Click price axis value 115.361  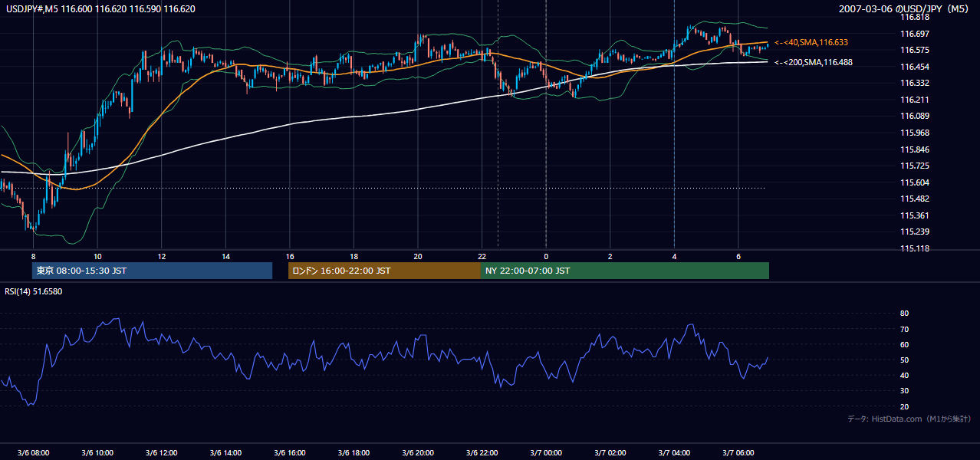click(914, 215)
